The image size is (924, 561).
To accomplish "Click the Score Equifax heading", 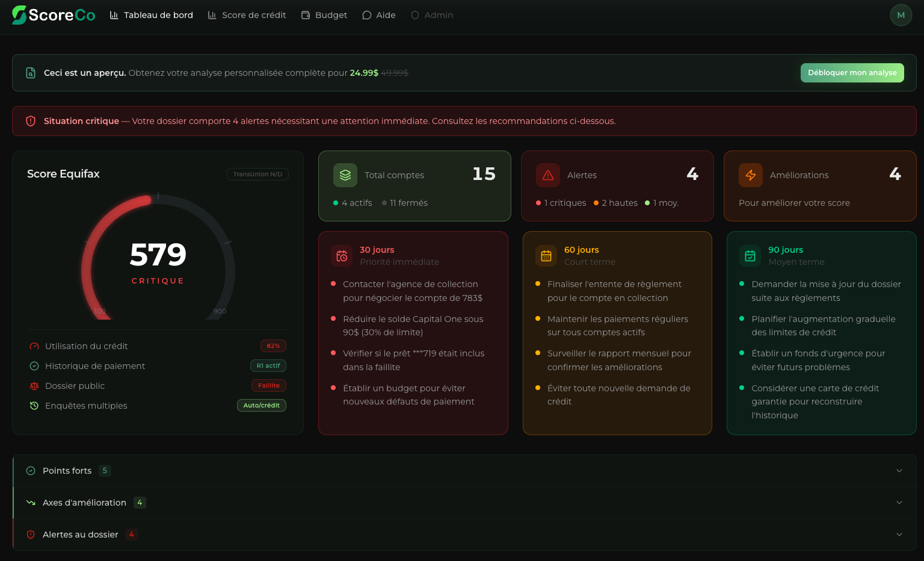I will click(63, 174).
